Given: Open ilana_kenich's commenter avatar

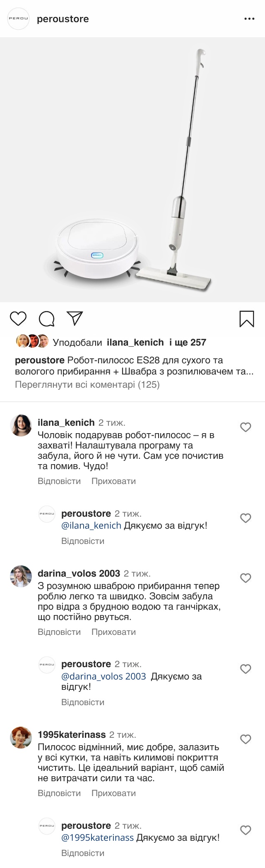Looking at the screenshot, I should 21,425.
